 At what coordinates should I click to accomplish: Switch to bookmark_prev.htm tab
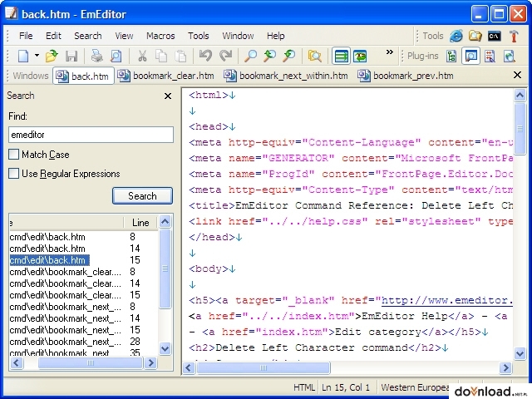click(x=406, y=76)
